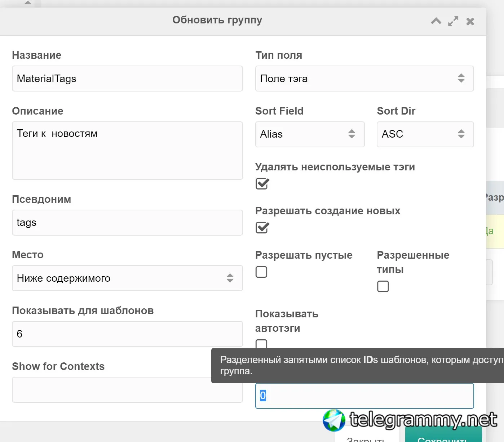Open the Sort Dir dropdown
Screen dimensions: 504x442
point(425,134)
